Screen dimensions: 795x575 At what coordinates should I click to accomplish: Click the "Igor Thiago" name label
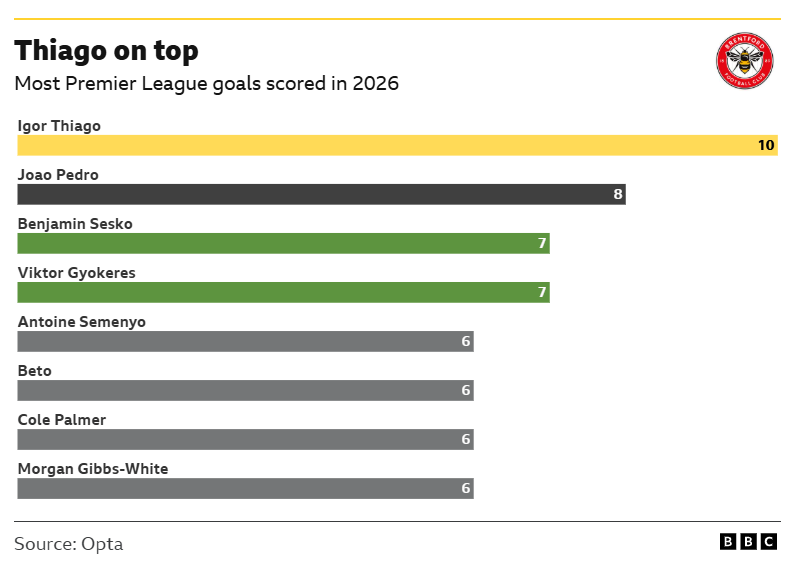[x=59, y=126]
